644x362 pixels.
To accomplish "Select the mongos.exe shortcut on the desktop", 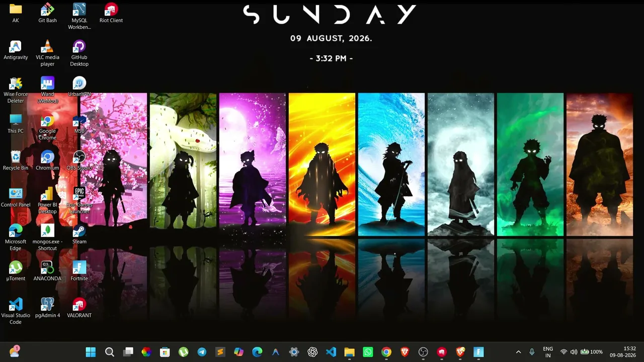I will [47, 237].
